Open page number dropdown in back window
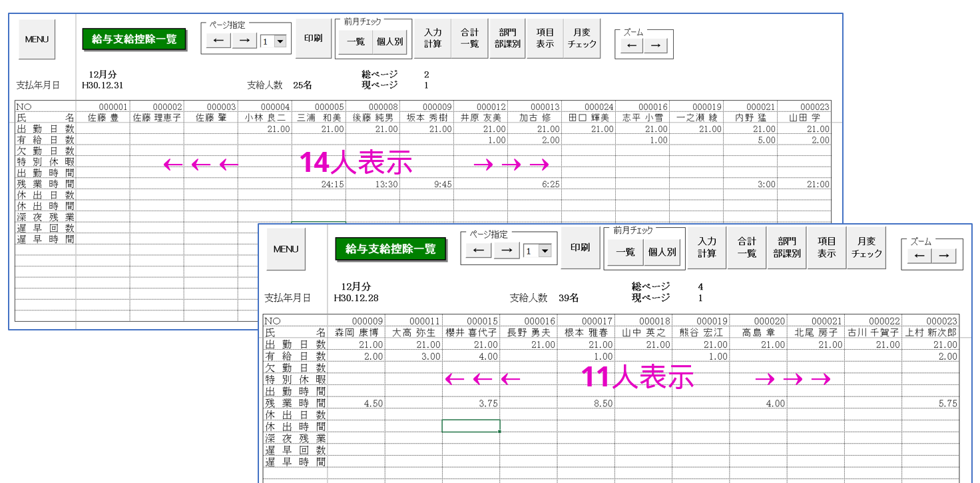The width and height of the screenshot is (980, 483). pyautogui.click(x=280, y=41)
